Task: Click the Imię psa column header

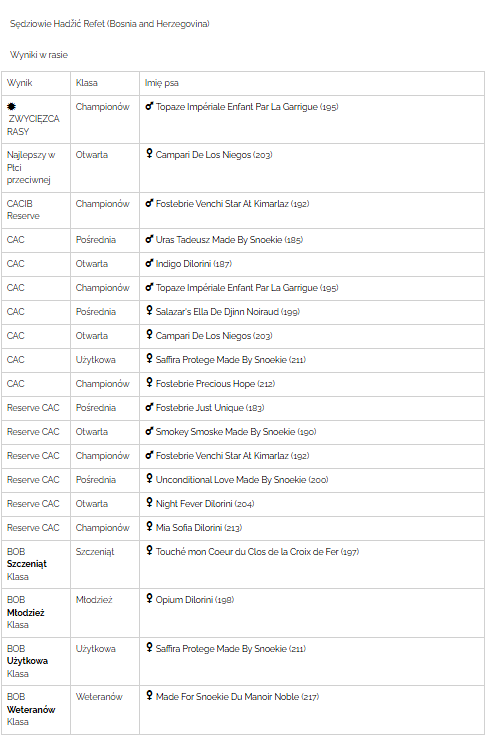Action: coord(162,83)
